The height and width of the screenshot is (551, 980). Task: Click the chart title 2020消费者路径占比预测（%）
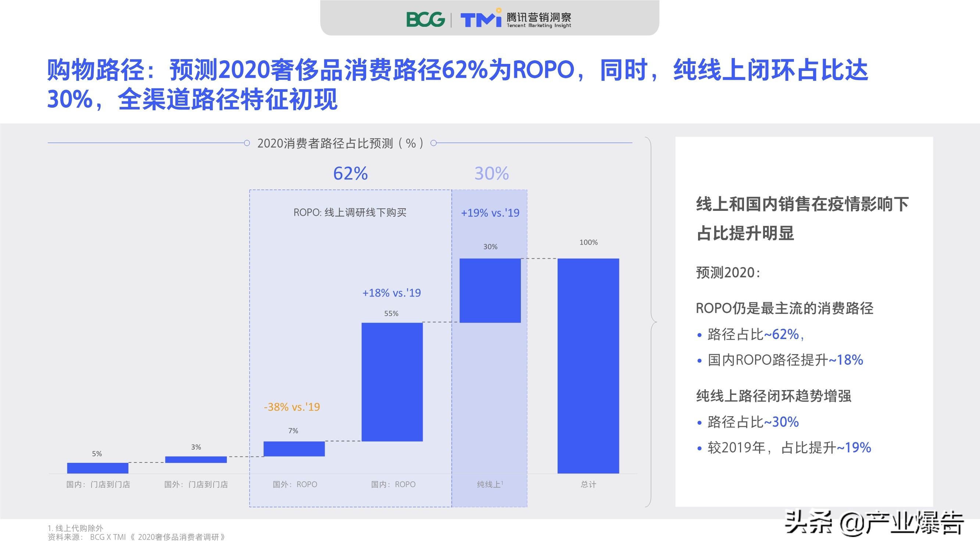click(340, 143)
